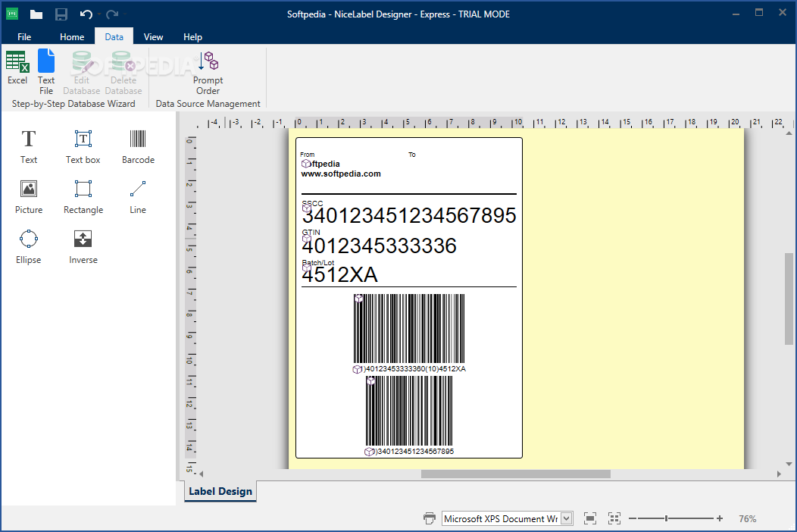Viewport: 797px width, 532px height.
Task: Select the Inverse tool
Action: [83, 246]
